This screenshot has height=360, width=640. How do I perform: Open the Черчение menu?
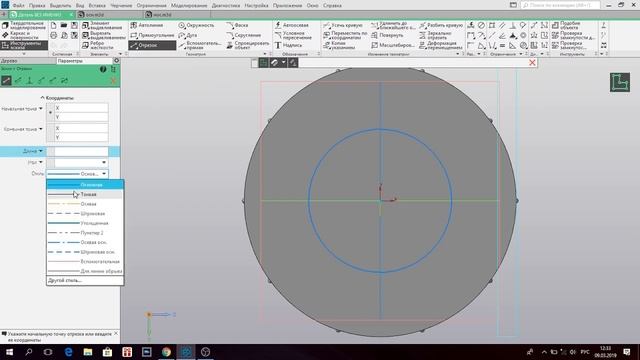[121, 6]
